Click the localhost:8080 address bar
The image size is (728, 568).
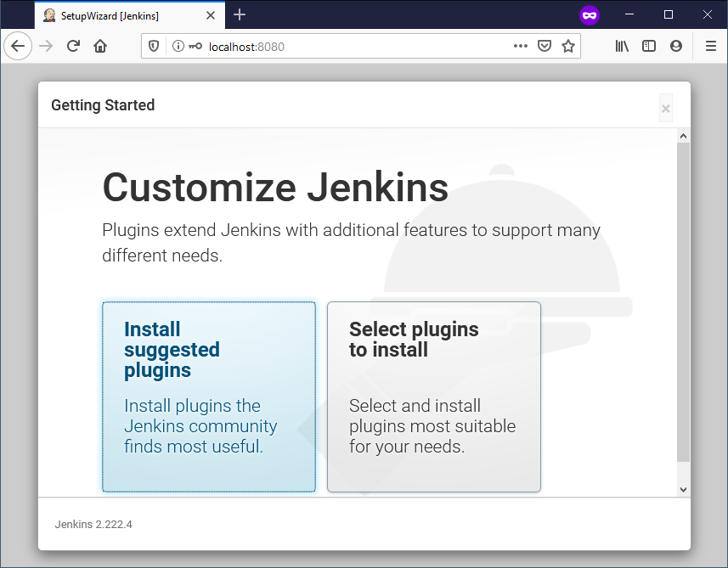[357, 47]
